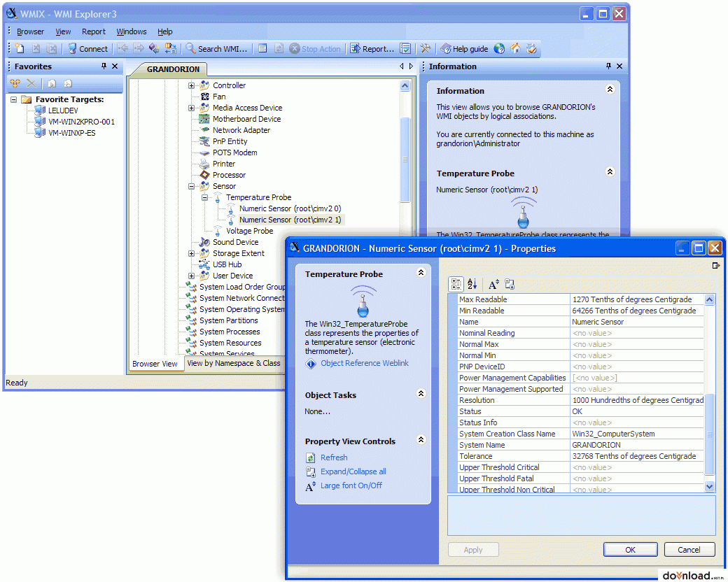This screenshot has width=728, height=582.
Task: Expand the Controller tree node
Action: [x=191, y=85]
